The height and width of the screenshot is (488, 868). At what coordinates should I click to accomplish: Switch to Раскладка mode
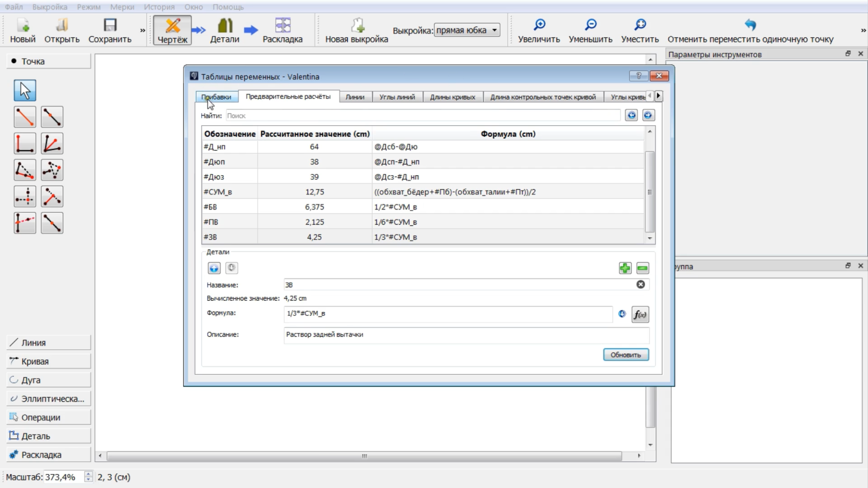tap(282, 30)
